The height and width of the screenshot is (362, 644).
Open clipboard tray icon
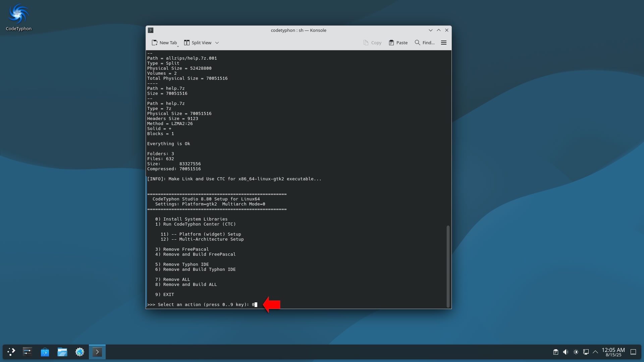point(555,352)
